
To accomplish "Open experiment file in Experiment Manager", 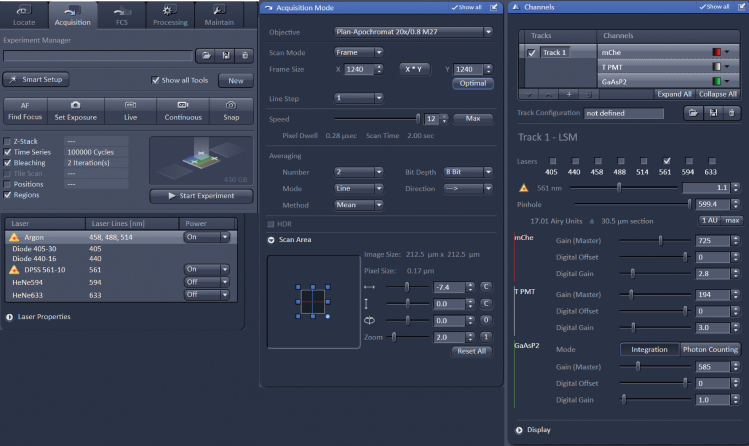I will 204,57.
